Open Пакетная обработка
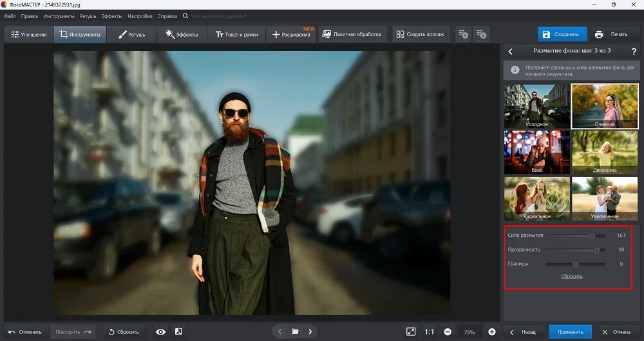This screenshot has width=644, height=341. [x=352, y=35]
